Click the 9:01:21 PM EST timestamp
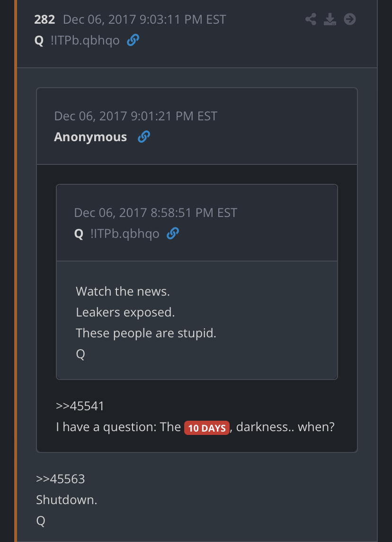Screen dimensions: 392x542 click(136, 116)
